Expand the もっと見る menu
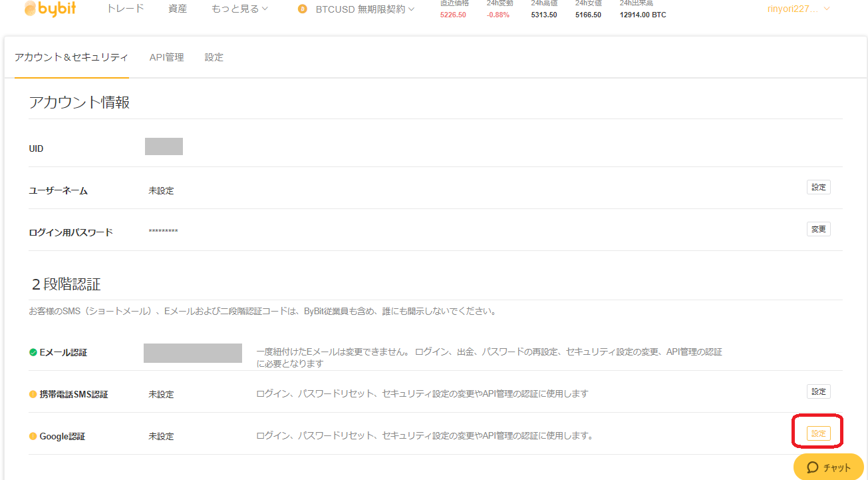 point(239,9)
